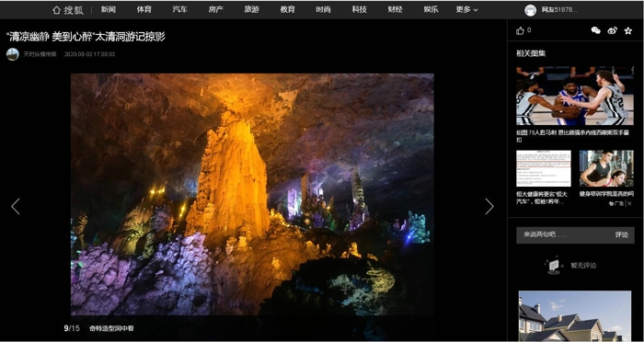Like this gallery with thumbs-up icon
The image size is (644, 342).
[520, 30]
